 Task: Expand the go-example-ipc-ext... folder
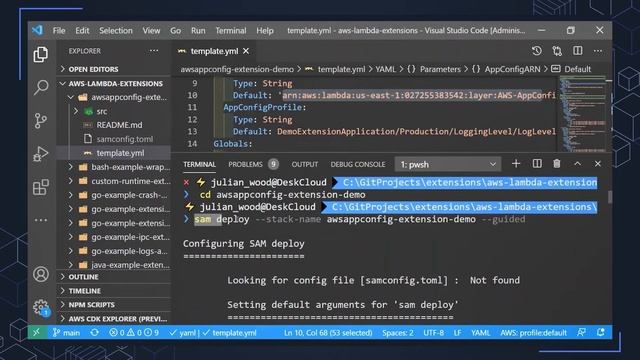click(113, 237)
